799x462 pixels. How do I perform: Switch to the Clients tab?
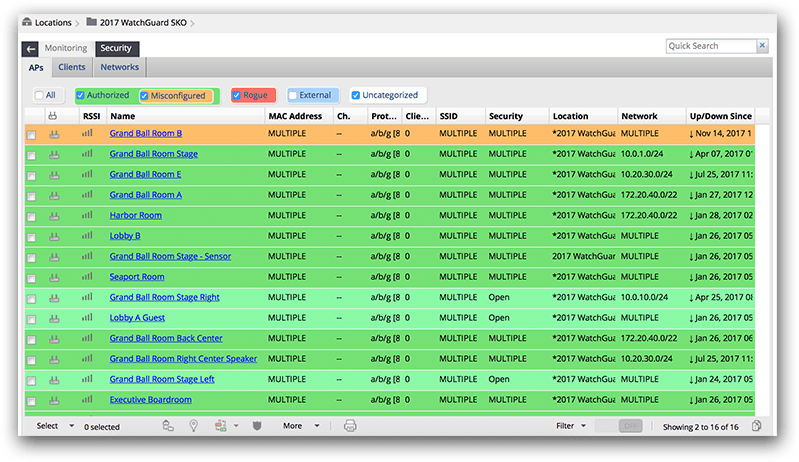(71, 68)
